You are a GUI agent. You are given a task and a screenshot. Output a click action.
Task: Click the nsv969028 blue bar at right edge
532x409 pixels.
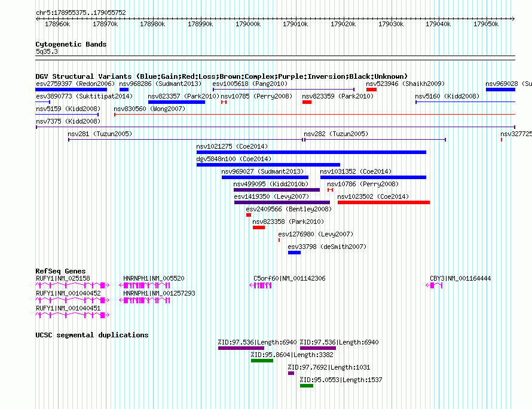click(500, 90)
